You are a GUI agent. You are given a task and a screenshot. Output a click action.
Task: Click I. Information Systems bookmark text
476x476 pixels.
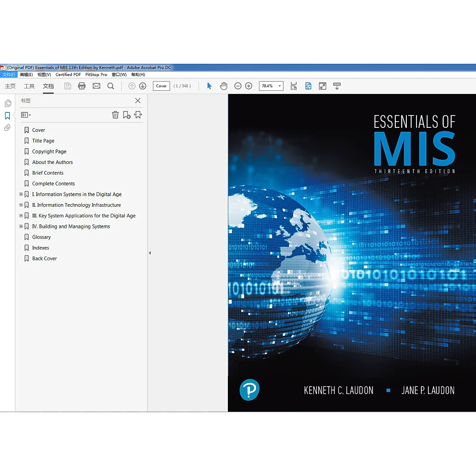pyautogui.click(x=77, y=194)
